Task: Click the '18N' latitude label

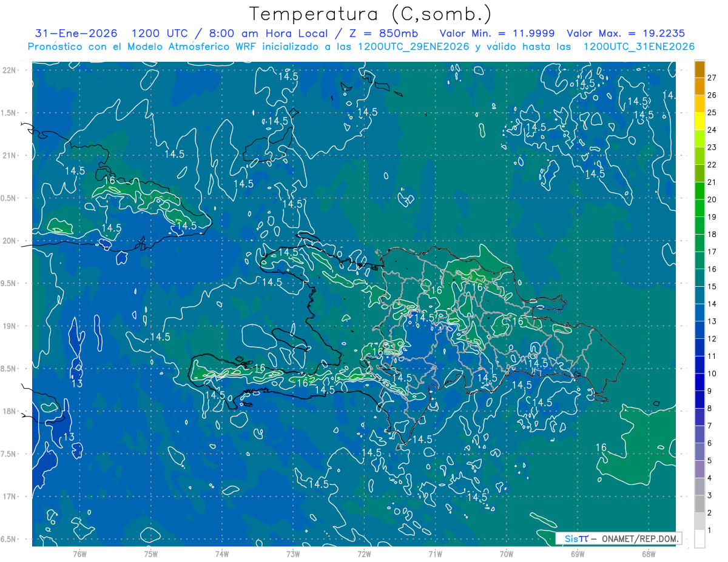Action: tap(9, 411)
